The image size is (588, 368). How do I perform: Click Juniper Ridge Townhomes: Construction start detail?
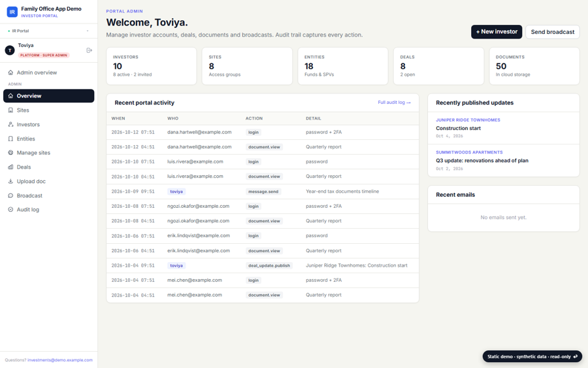356,265
